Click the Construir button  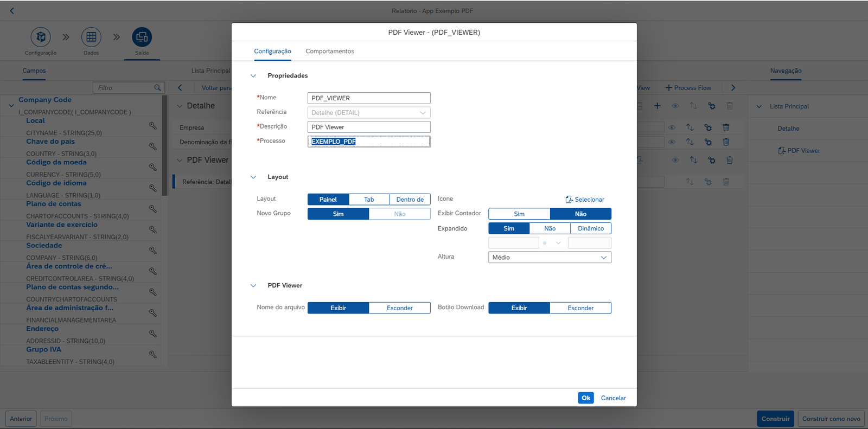776,419
